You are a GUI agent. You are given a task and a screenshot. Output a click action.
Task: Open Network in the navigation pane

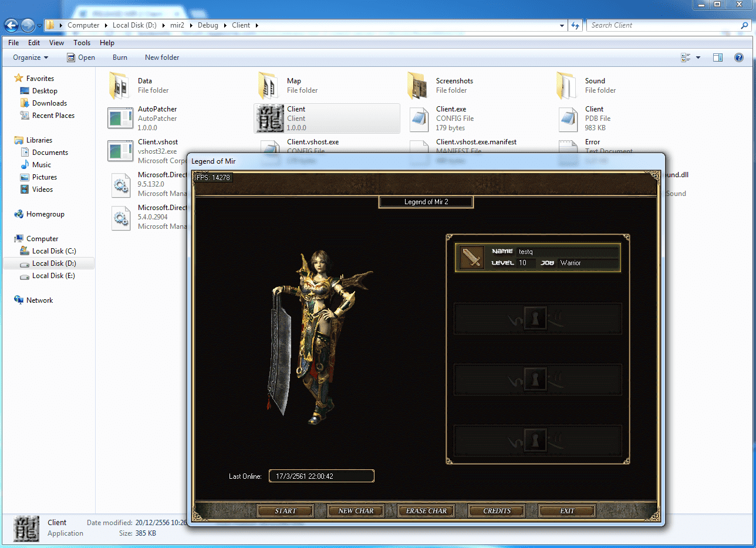[x=39, y=300]
